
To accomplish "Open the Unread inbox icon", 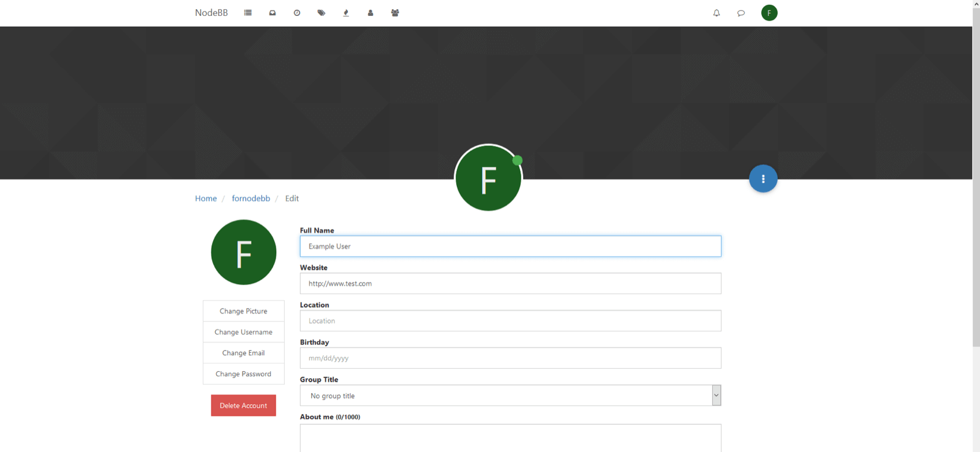I will pyautogui.click(x=273, y=13).
